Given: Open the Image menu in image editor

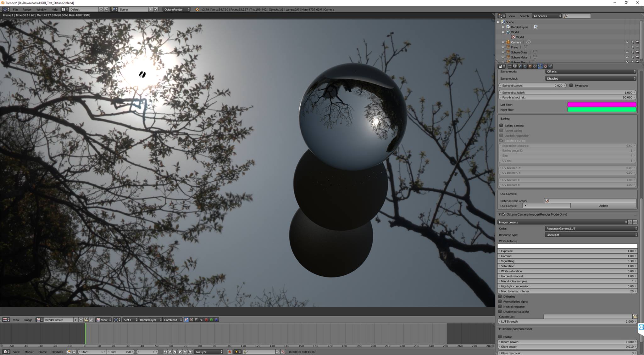Looking at the screenshot, I should coord(28,320).
